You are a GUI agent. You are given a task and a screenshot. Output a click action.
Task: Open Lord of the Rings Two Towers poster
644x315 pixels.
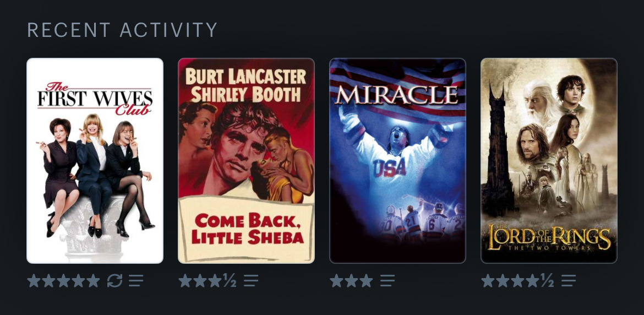point(549,161)
